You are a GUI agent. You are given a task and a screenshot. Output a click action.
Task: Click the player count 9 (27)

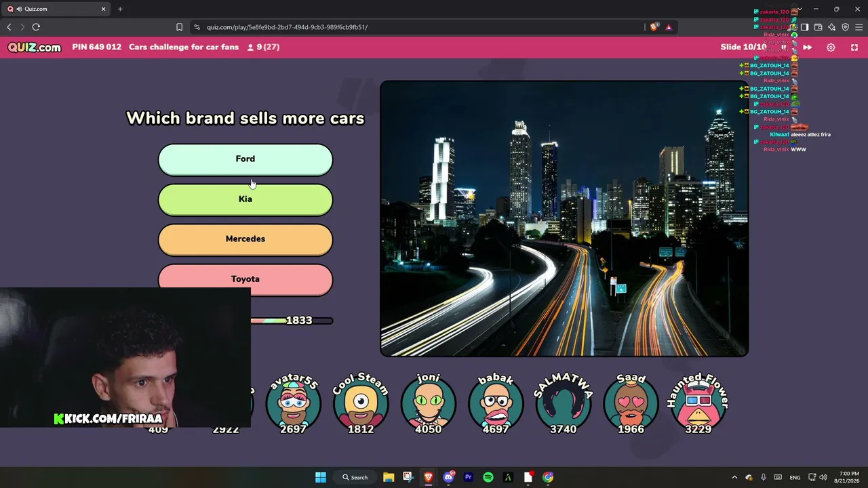click(x=263, y=47)
